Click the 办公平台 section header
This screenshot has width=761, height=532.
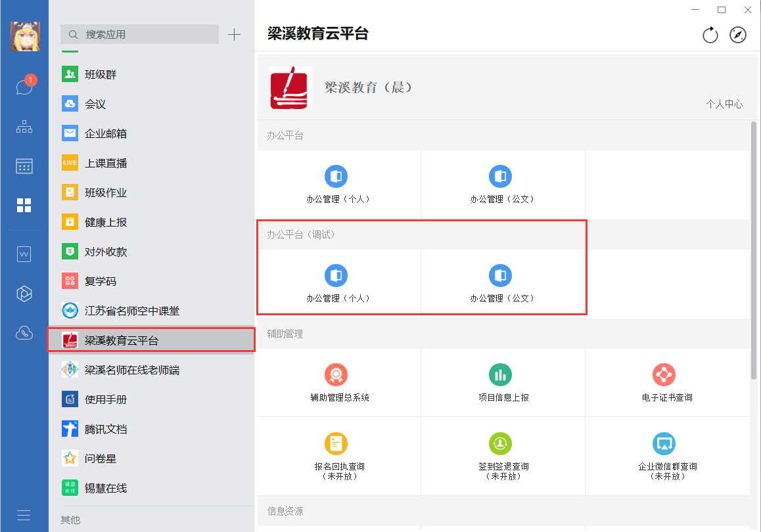(x=285, y=136)
